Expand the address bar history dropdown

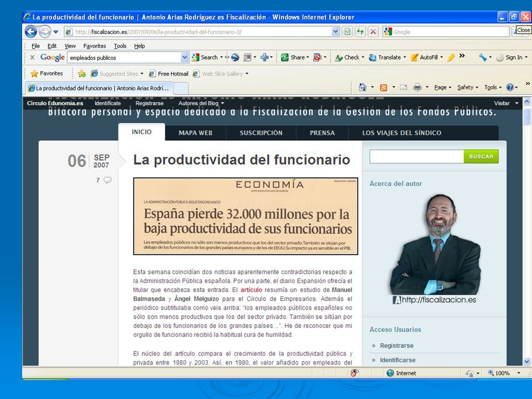[335, 32]
